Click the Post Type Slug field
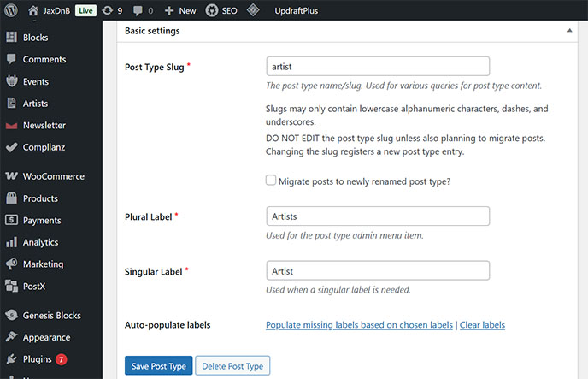The height and width of the screenshot is (379, 588). point(378,66)
